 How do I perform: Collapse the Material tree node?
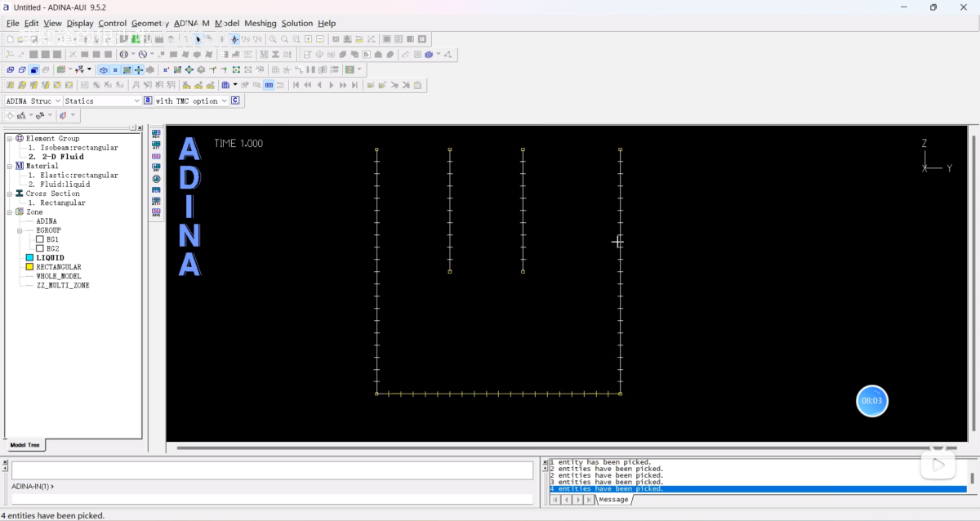10,166
